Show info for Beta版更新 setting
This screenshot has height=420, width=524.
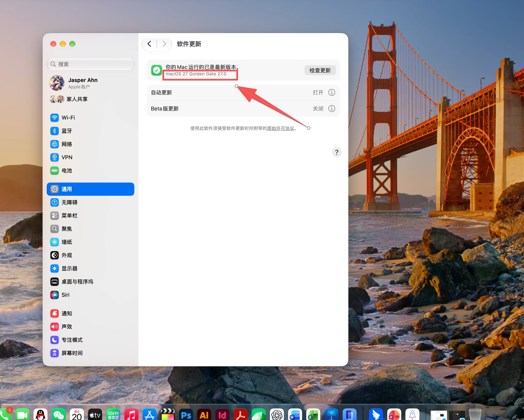point(331,109)
